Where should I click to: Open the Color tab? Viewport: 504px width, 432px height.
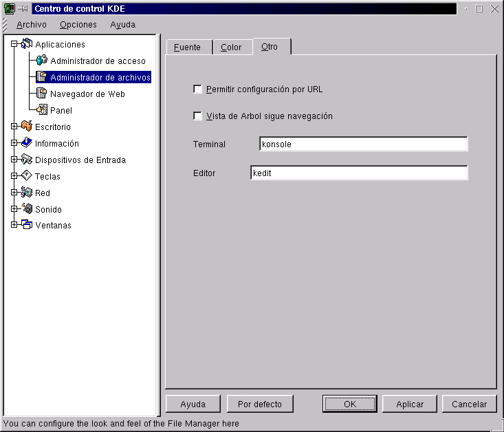[231, 47]
